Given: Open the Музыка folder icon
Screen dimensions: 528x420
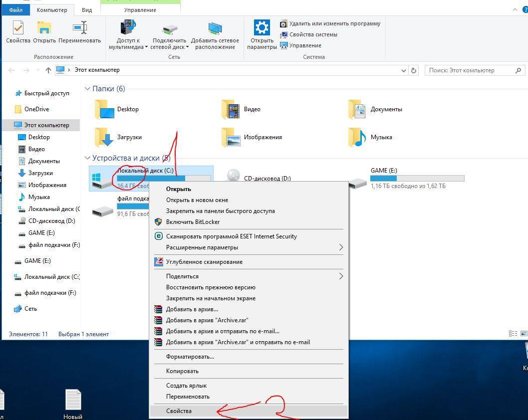Looking at the screenshot, I should [357, 137].
